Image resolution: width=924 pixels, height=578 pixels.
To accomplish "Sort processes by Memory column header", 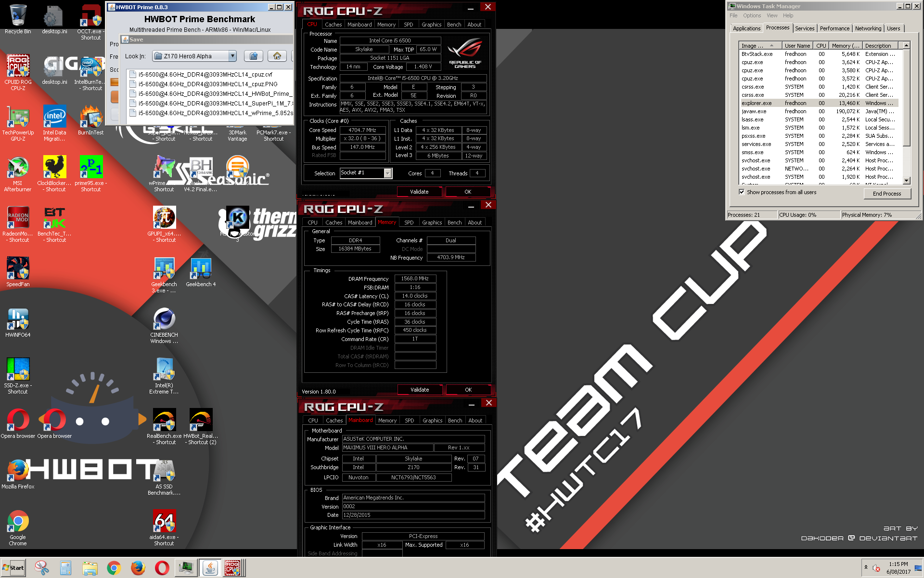I will coord(845,46).
